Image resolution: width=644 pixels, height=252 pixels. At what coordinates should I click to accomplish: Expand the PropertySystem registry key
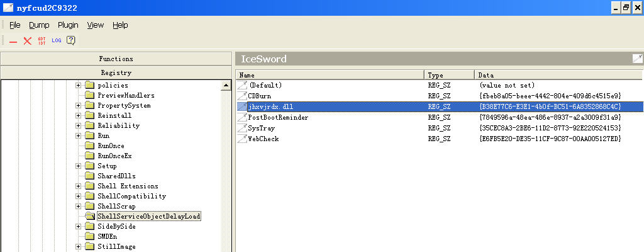(78, 106)
